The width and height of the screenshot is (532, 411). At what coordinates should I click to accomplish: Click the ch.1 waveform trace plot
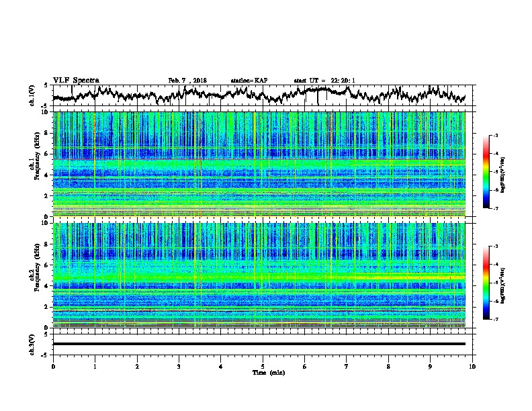(259, 95)
